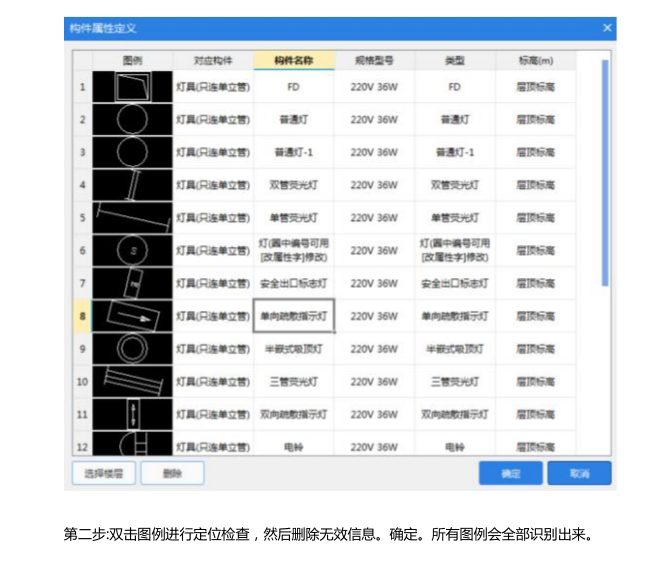Click the 三管荧光灯 legend symbol

(x=132, y=381)
